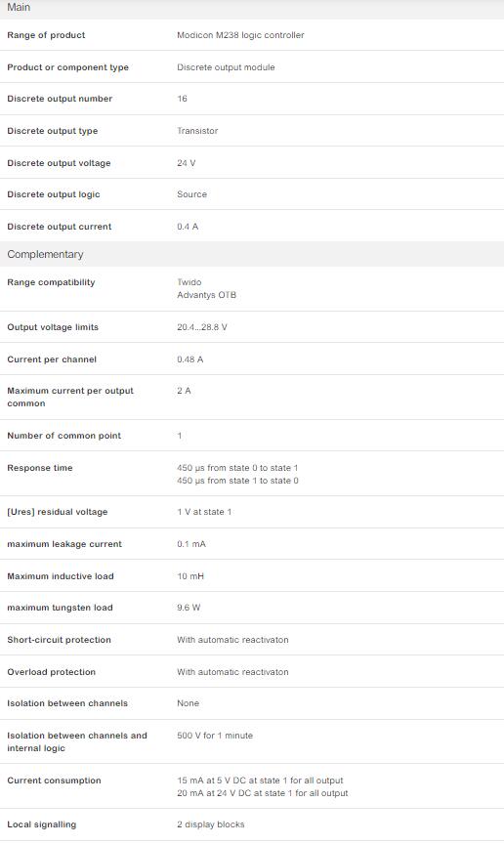Select the Output voltage limits value 20.4...28.8 V

pyautogui.click(x=202, y=327)
